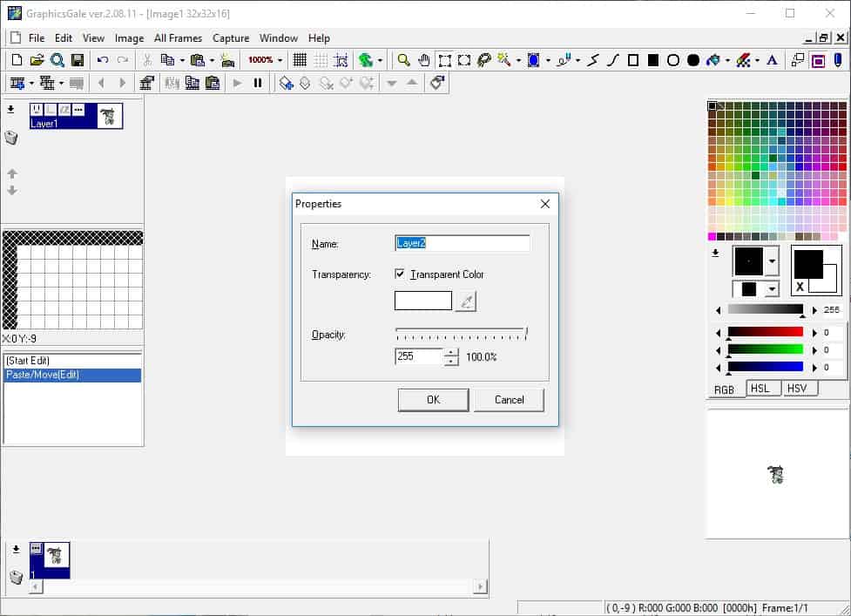Click the Save floppy disk icon
Viewport: 851px width, 616px height.
pos(78,60)
